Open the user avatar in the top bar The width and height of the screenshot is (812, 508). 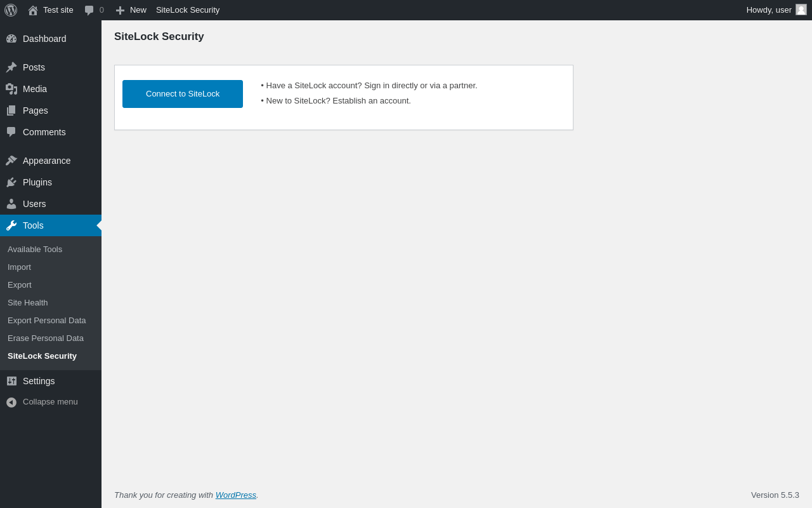pyautogui.click(x=801, y=10)
